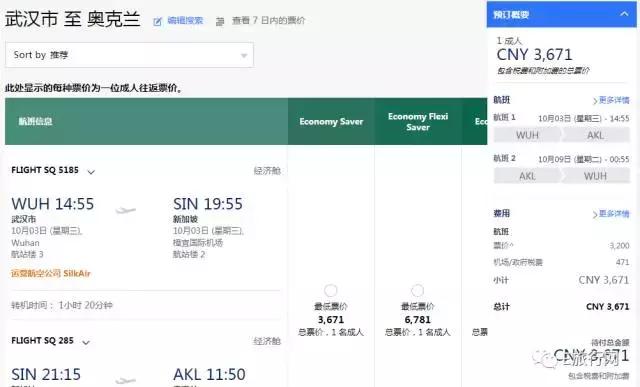Screen dimensions: 640x387
Task: Click the 预订概要 panel title
Action: 511,15
